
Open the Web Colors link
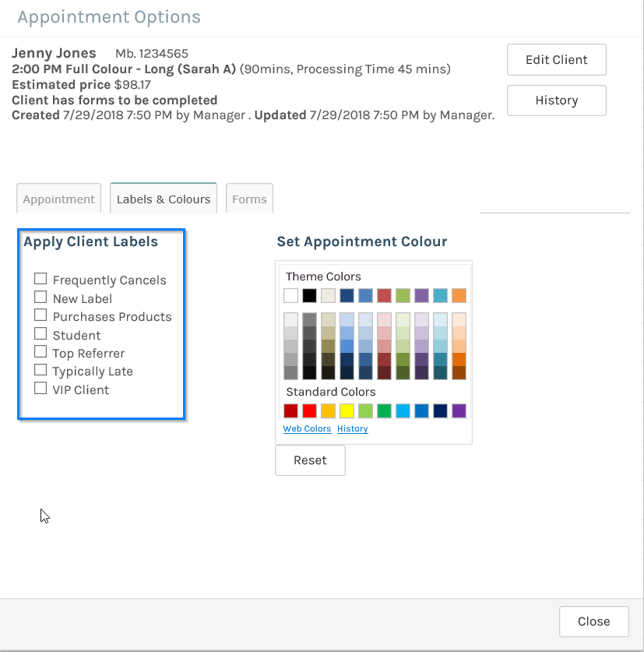(307, 428)
